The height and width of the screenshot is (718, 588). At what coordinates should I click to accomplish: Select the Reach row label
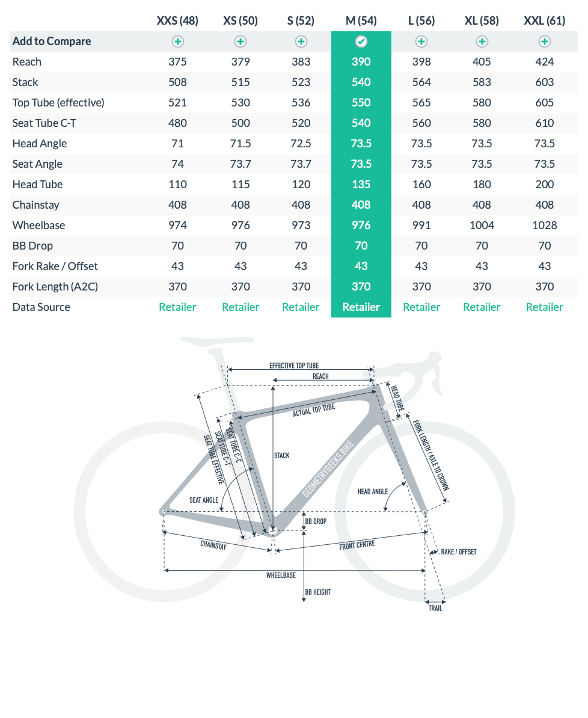coord(27,62)
